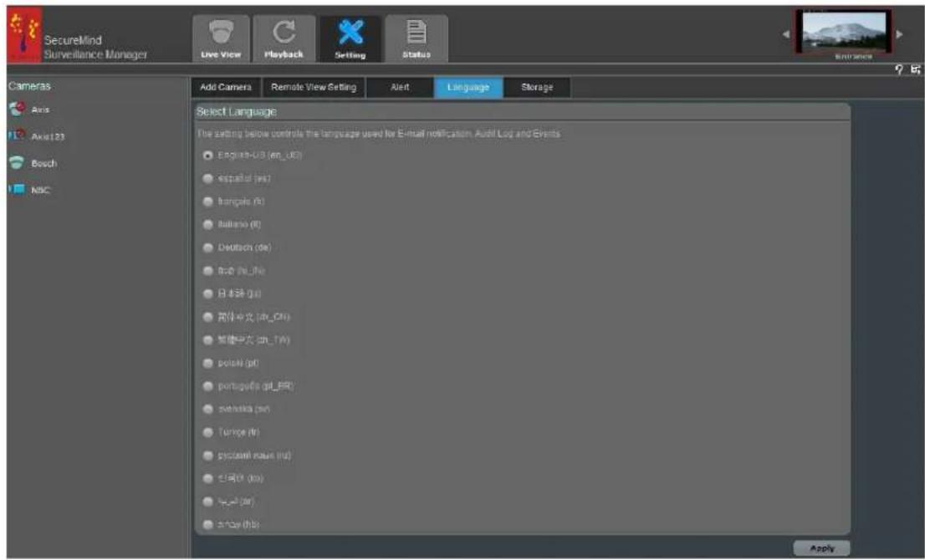The height and width of the screenshot is (560, 925).
Task: Click the Cameras panel heading
Action: [29, 86]
